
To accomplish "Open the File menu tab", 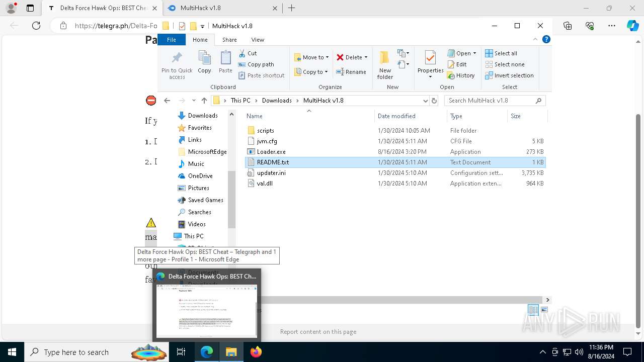I will click(172, 40).
